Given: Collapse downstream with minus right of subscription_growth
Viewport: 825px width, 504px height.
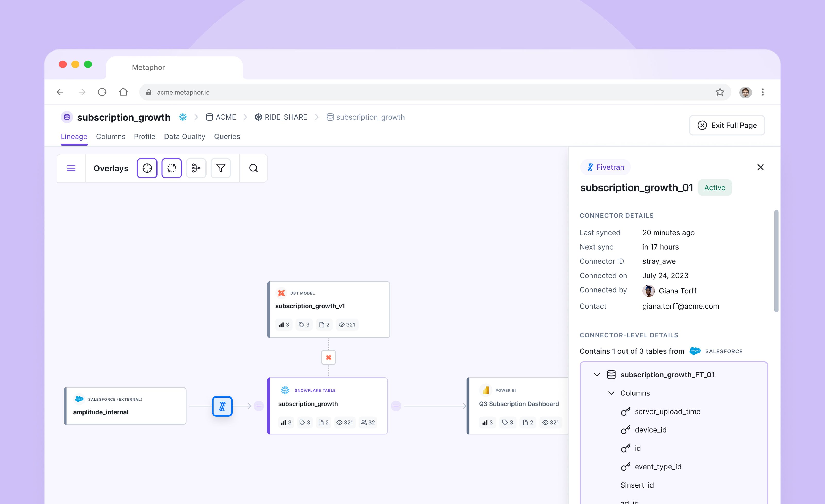Looking at the screenshot, I should [x=396, y=406].
